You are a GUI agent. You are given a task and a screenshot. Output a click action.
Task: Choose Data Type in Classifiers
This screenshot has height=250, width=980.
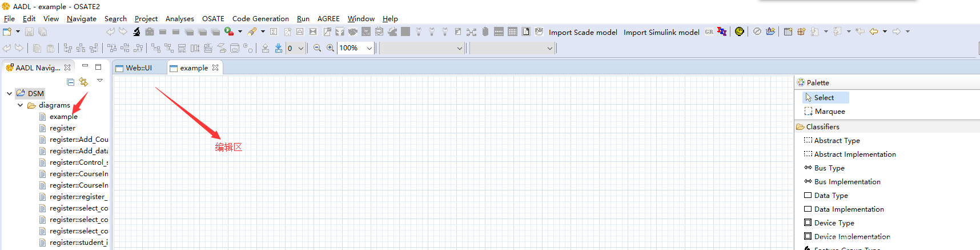pos(826,196)
